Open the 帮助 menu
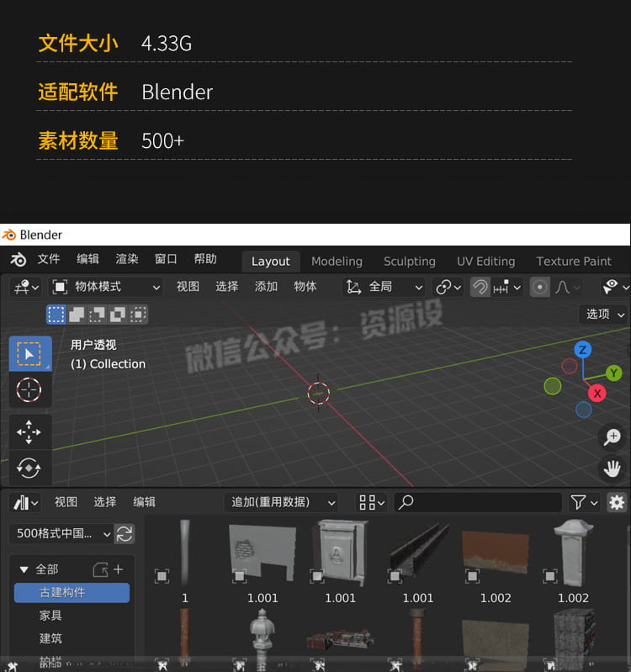The width and height of the screenshot is (631, 672). (205, 259)
